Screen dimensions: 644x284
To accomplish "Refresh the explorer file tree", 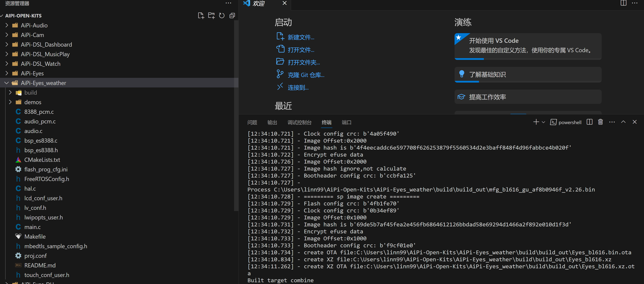I will point(222,16).
